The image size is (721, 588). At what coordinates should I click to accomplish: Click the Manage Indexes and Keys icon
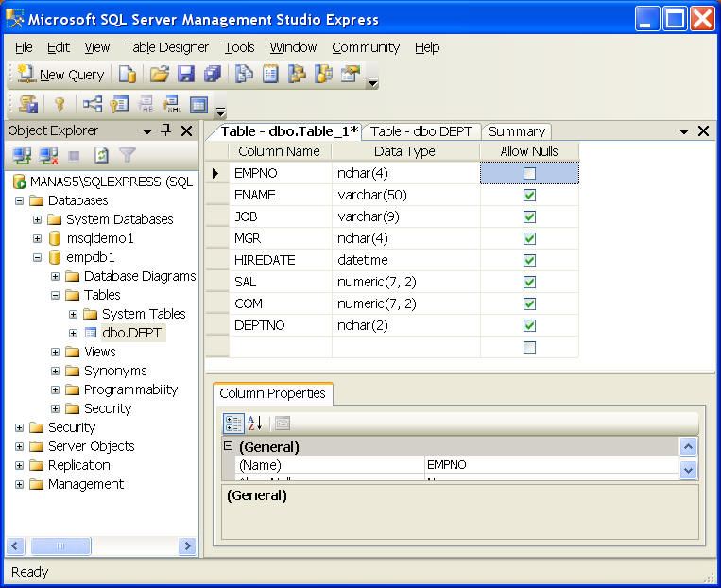119,104
